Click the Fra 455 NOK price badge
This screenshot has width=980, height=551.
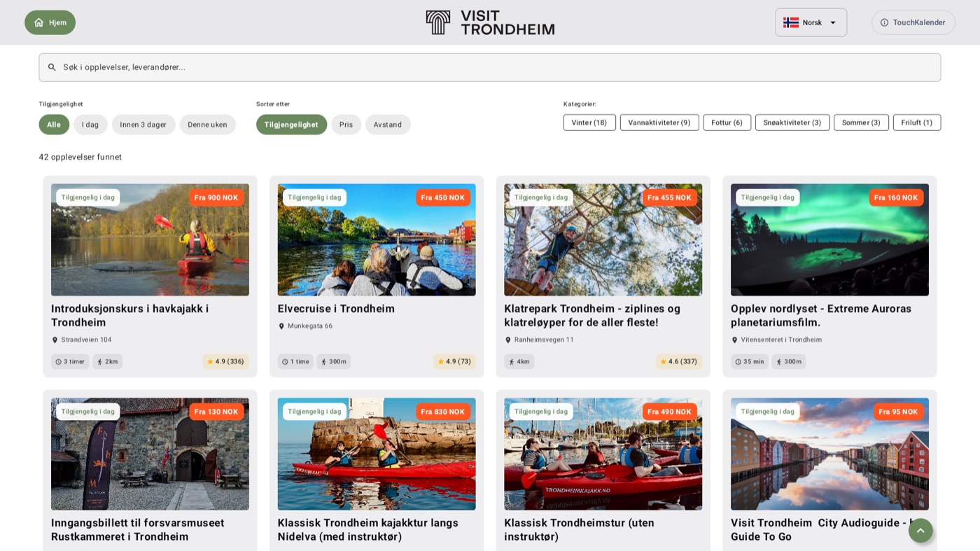click(x=669, y=197)
